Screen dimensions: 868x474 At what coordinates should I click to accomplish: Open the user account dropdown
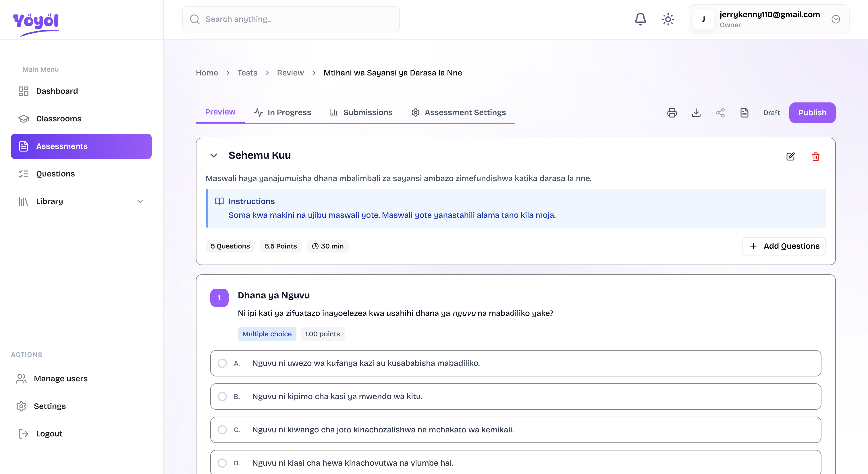tap(835, 19)
